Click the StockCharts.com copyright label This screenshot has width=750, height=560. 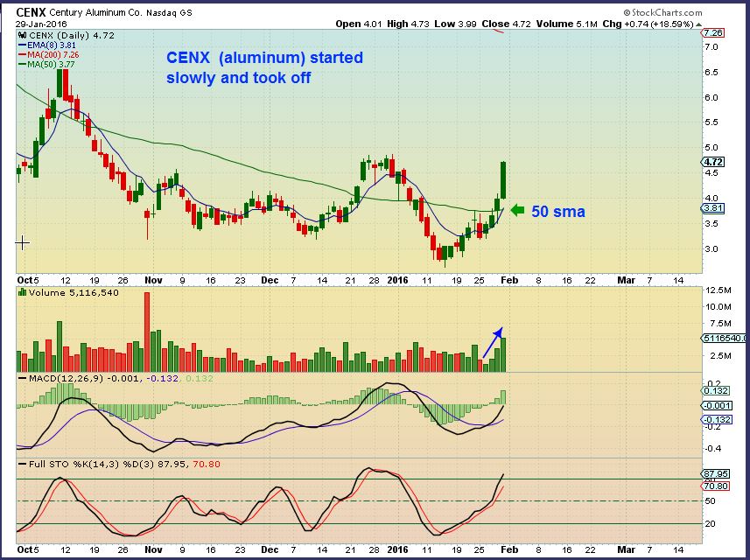coord(663,12)
